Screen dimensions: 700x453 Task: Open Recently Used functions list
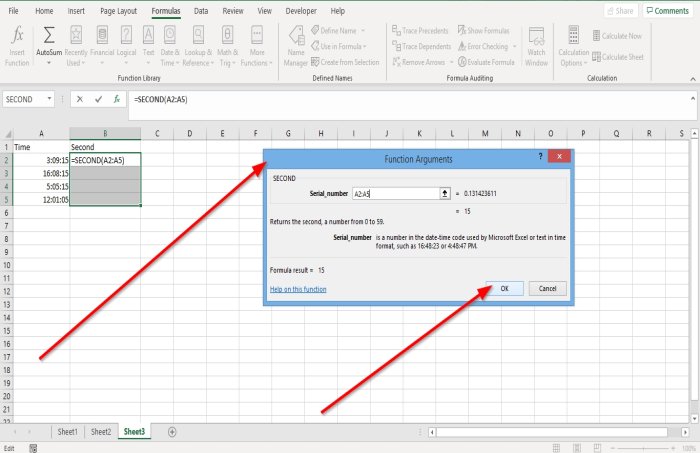tap(76, 46)
